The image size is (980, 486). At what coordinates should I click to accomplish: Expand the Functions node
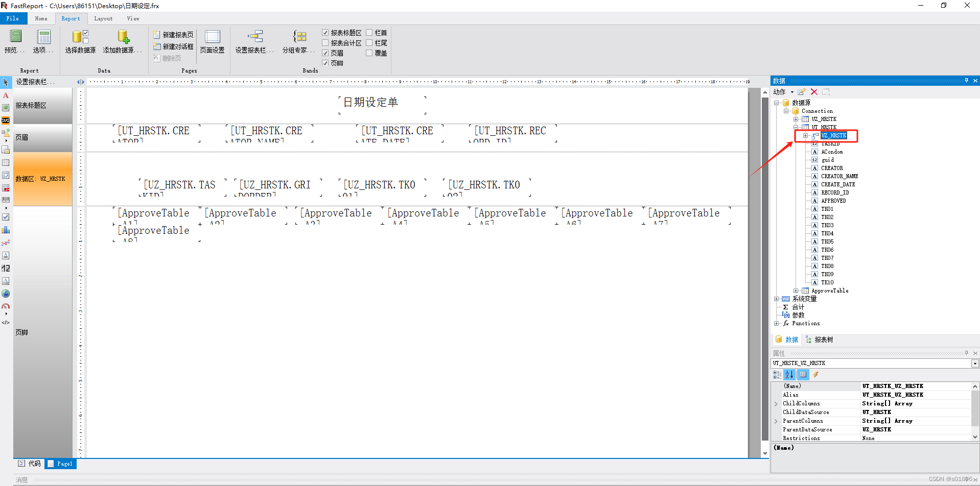tap(777, 323)
